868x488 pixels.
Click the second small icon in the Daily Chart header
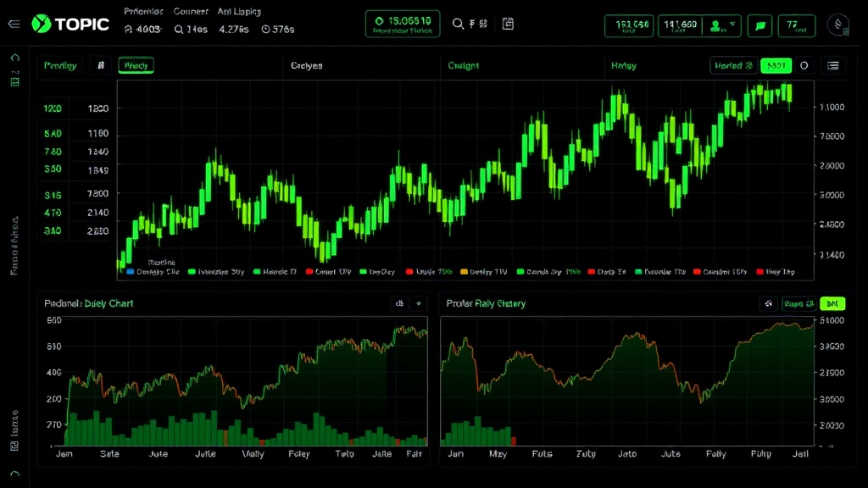(419, 303)
